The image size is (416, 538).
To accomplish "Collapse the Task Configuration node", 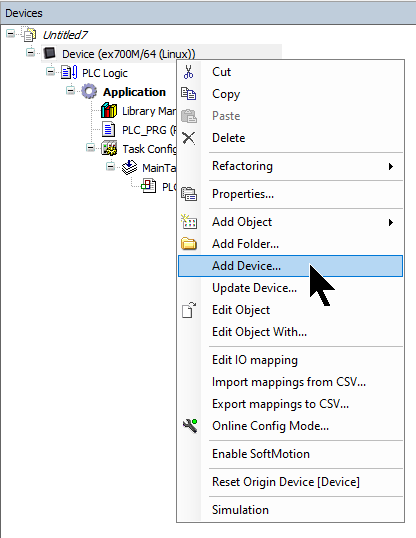I will point(90,148).
